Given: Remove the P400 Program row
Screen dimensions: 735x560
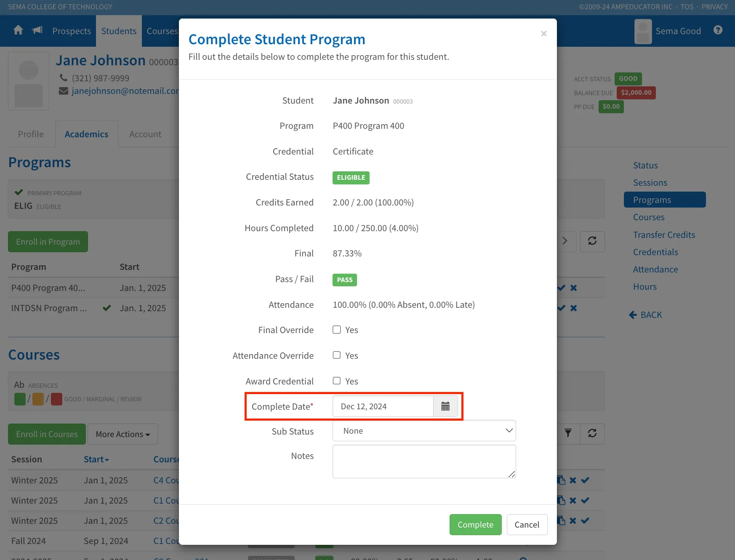Looking at the screenshot, I should (573, 288).
